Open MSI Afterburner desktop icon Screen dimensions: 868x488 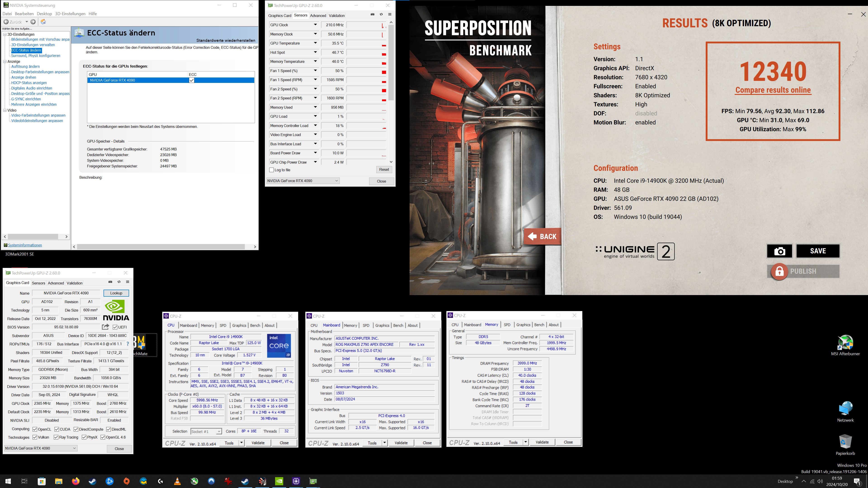(845, 345)
